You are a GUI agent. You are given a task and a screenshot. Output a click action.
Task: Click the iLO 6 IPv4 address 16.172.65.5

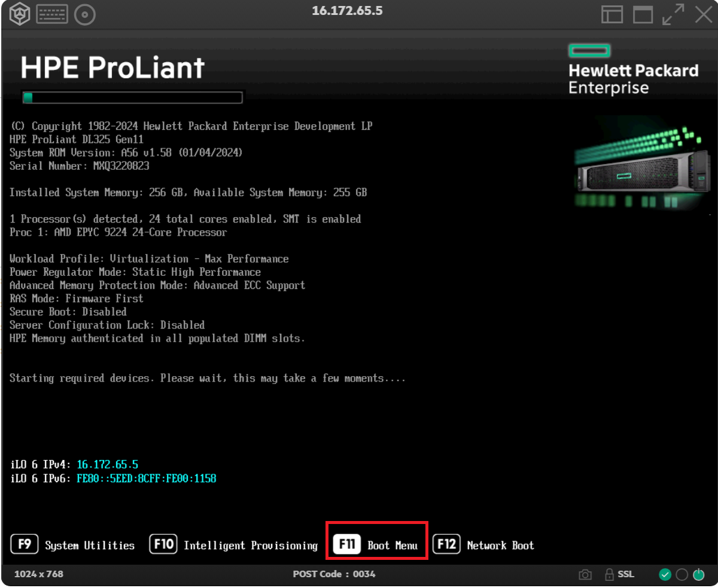108,465
